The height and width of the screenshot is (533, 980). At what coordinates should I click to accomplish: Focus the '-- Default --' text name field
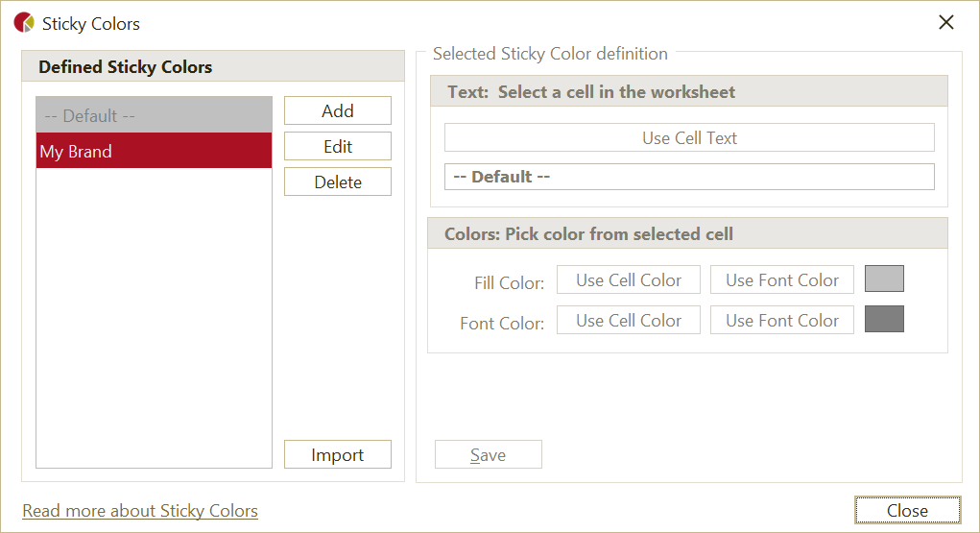(x=689, y=177)
